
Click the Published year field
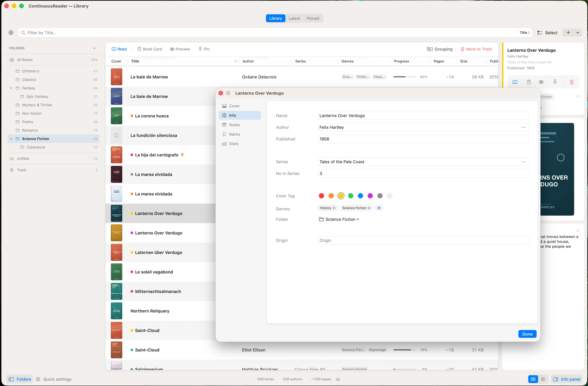(x=423, y=139)
